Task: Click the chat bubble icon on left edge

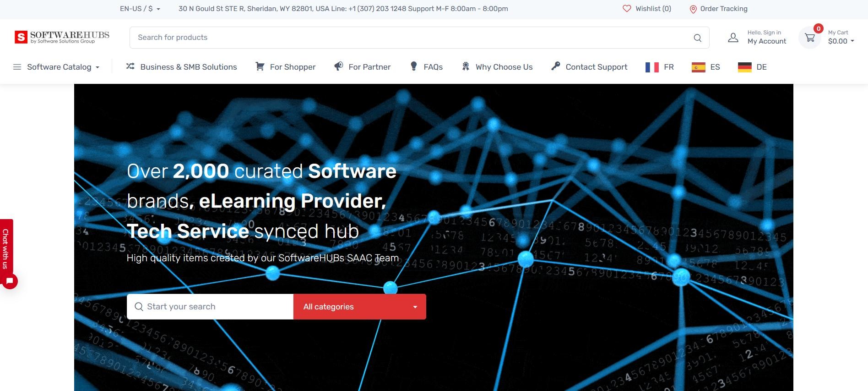Action: tap(9, 281)
